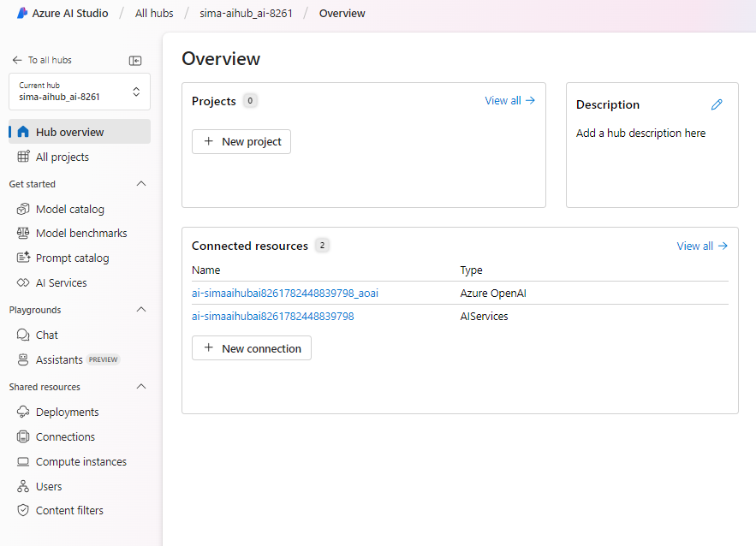Click the Azure OpenAI type cell
Screen dimensions: 756x546
point(493,293)
